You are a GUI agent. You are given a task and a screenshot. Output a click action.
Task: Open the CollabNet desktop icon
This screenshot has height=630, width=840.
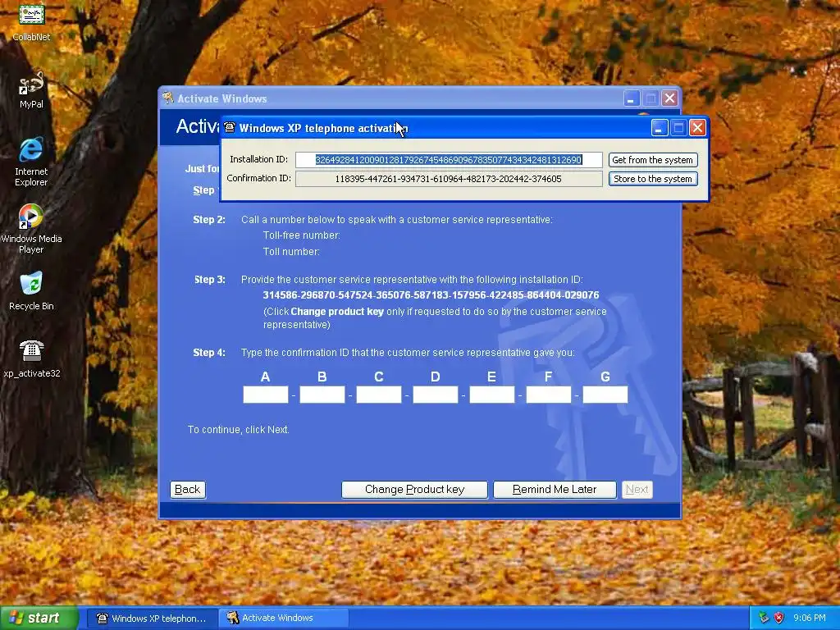pyautogui.click(x=31, y=21)
